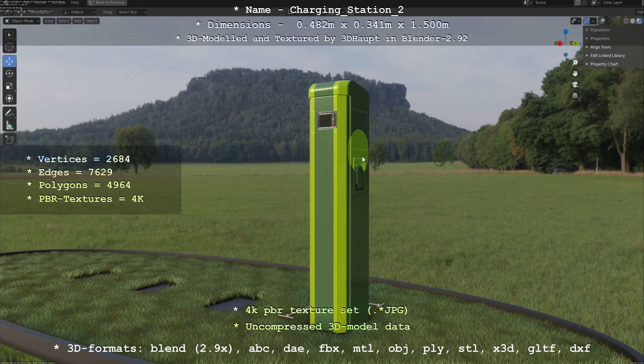This screenshot has width=644, height=364.
Task: Enable solid viewport shading mode
Action: (x=632, y=21)
